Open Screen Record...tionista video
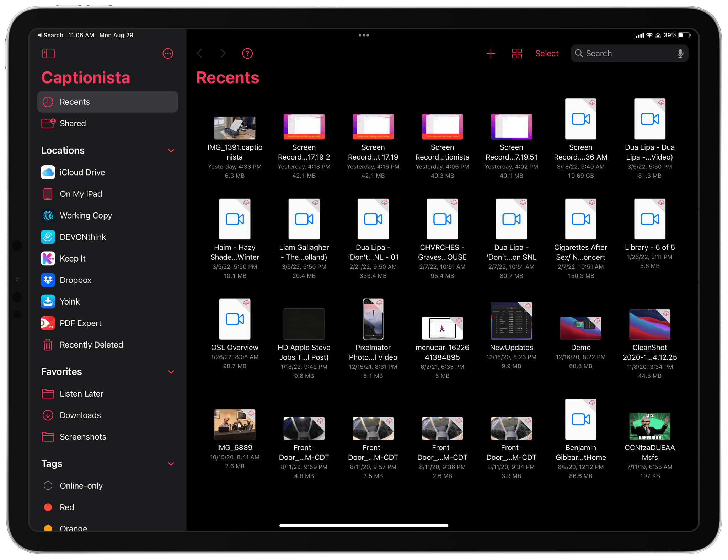The image size is (728, 560). pyautogui.click(x=442, y=146)
